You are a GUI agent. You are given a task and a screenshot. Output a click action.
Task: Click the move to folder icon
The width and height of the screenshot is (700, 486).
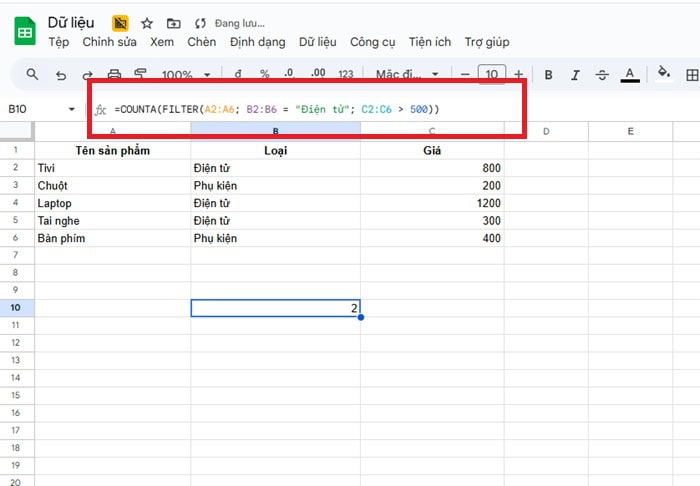coord(174,23)
